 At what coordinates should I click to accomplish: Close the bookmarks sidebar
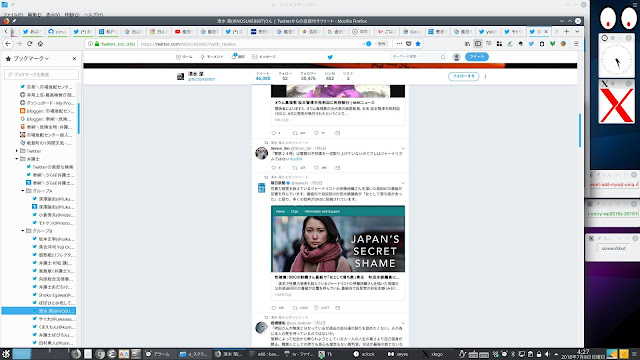[74, 58]
